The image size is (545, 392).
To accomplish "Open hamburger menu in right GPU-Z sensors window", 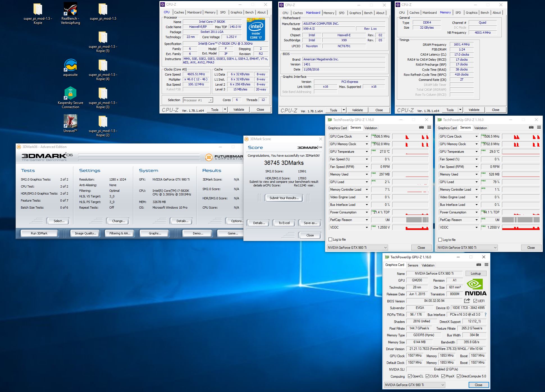I will pos(539,127).
